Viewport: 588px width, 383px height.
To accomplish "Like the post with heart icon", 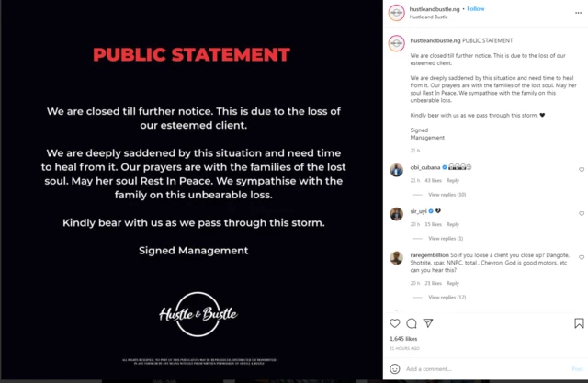I will pos(395,323).
